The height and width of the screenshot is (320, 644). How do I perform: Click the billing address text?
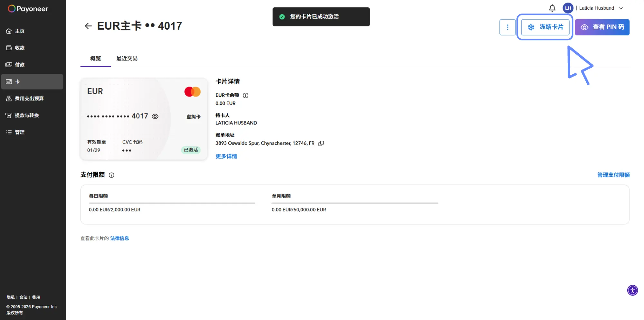265,143
